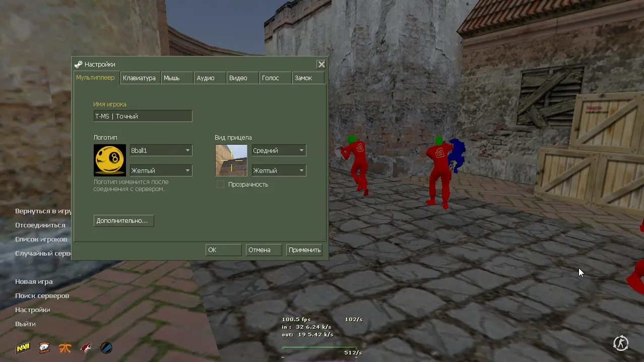Viewport: 644px width, 362px height.
Task: Go to the Аудио tab
Action: pos(206,78)
